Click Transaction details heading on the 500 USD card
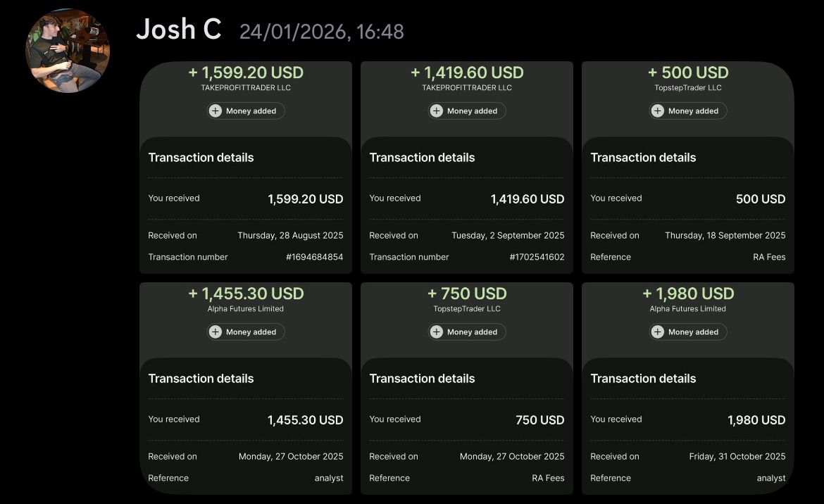Viewport: 824px width, 504px height. click(x=643, y=158)
